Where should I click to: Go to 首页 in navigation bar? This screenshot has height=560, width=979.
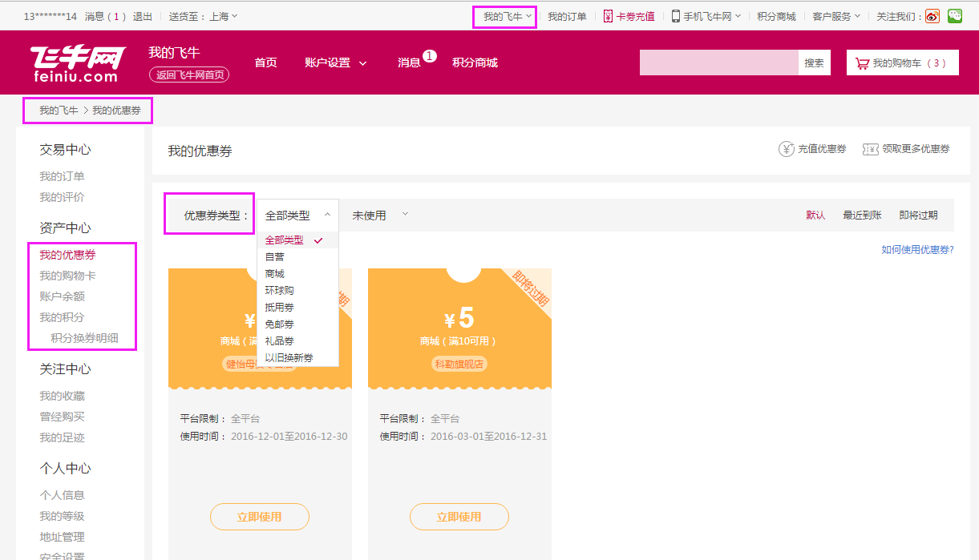click(265, 62)
